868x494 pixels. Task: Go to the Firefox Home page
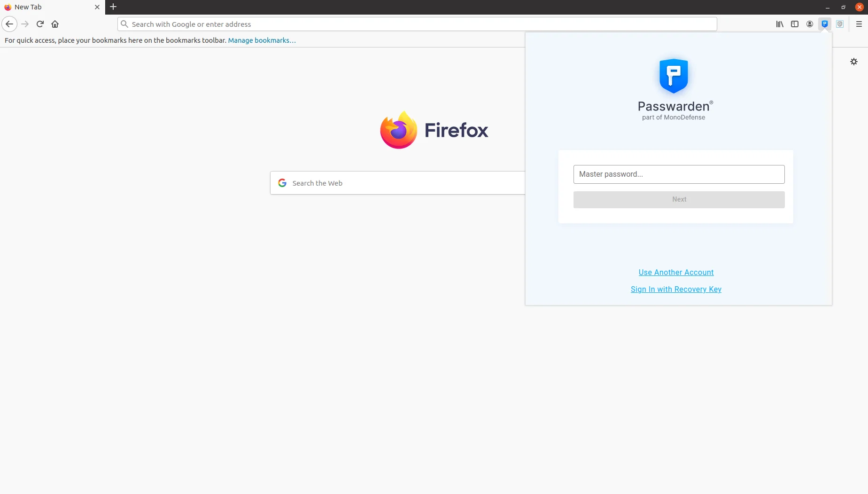coord(55,24)
